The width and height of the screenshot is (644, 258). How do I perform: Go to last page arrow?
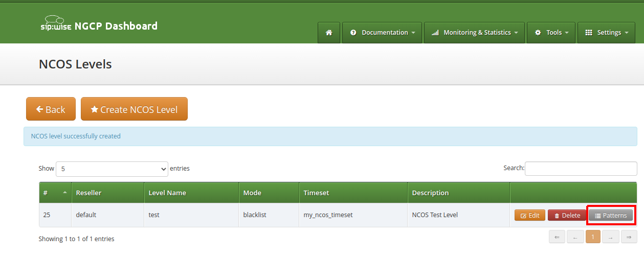tap(629, 237)
